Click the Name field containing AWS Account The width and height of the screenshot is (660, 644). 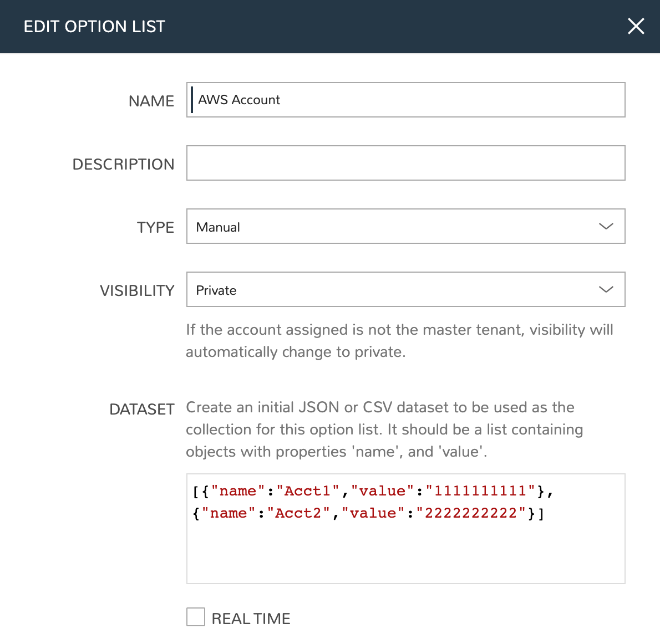click(406, 100)
